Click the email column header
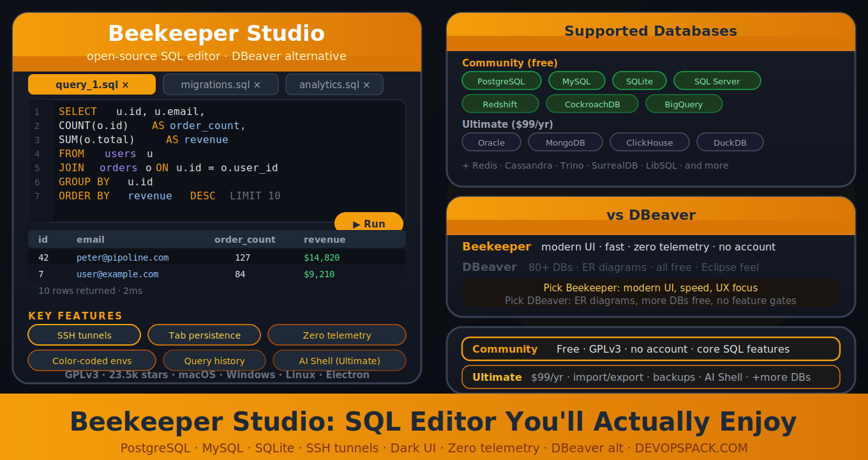The image size is (868, 460). (x=91, y=240)
